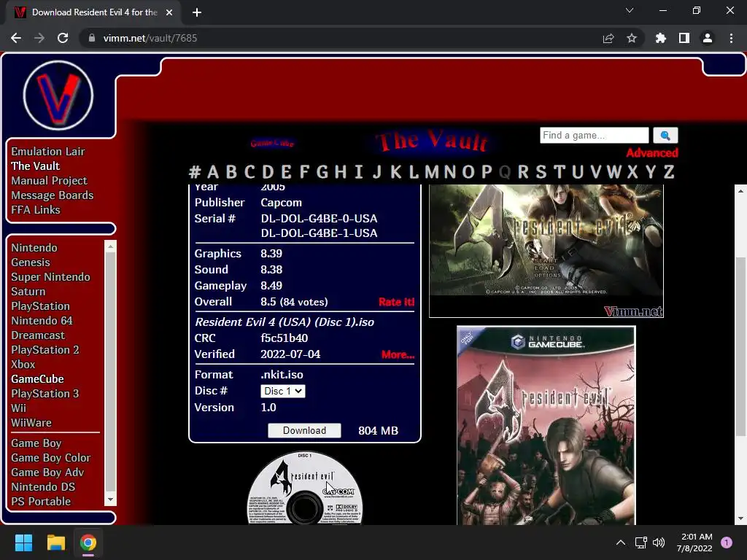Screen dimensions: 747x560
Task: Click the Resident Evil title screen screenshot
Action: point(546,251)
